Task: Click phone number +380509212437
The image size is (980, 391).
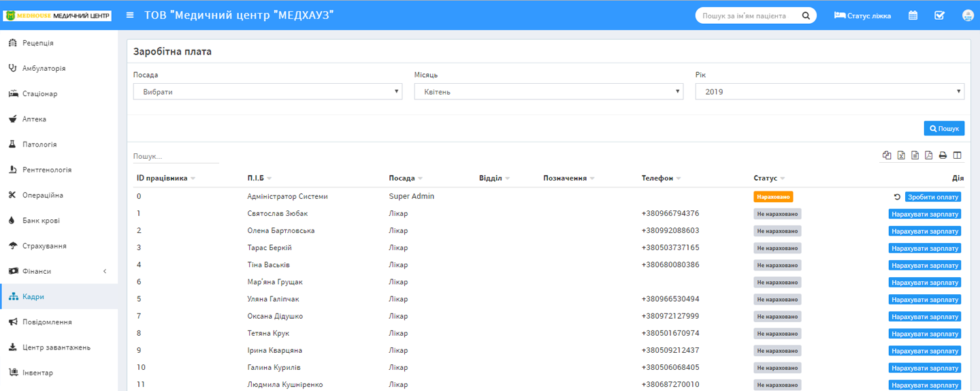Action: click(x=670, y=350)
